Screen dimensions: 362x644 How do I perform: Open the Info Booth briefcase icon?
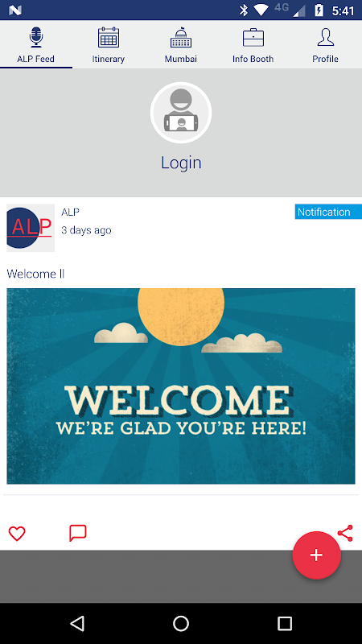[253, 37]
